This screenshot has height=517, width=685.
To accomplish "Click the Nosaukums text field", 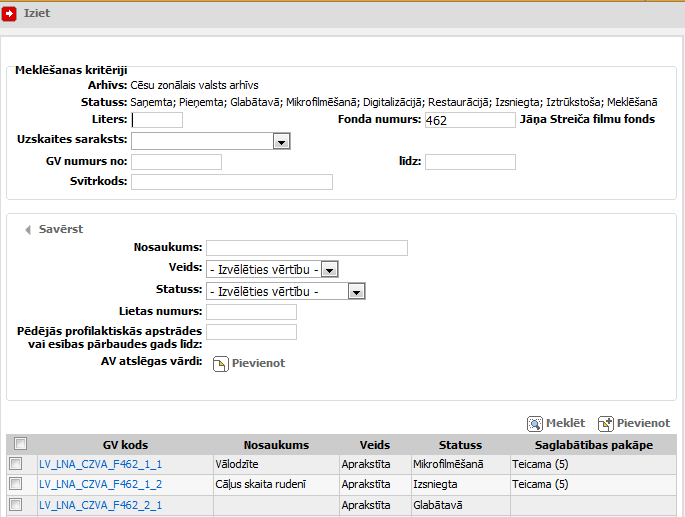I will 307,248.
